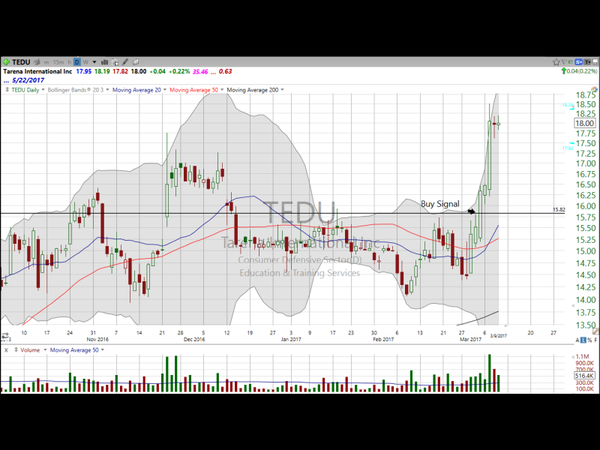Viewport: 600px width, 450px height.
Task: Open the timeframe dropdown arrow
Action: point(94,62)
